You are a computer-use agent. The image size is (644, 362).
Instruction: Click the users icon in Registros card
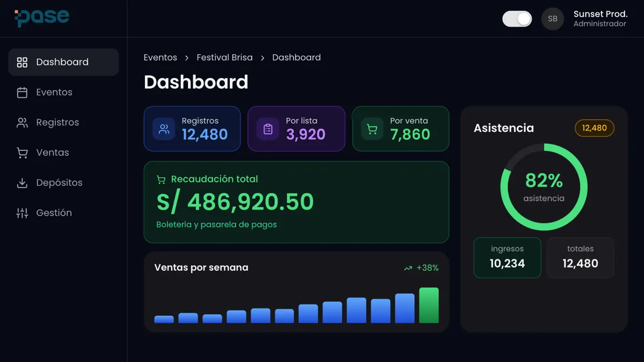[164, 129]
